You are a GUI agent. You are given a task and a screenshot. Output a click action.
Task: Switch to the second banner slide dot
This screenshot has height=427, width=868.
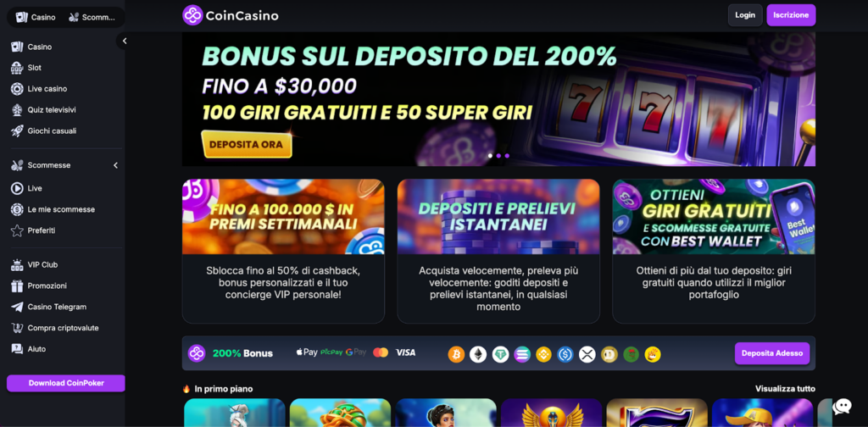click(498, 156)
